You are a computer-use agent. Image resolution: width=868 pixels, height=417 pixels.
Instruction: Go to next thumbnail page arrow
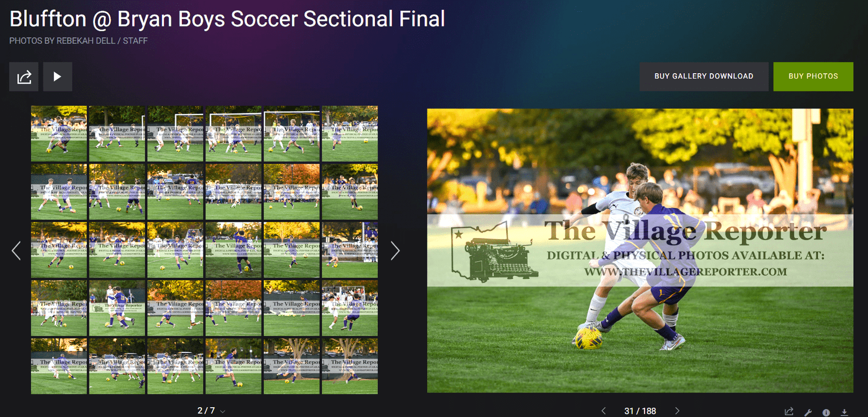coord(395,251)
